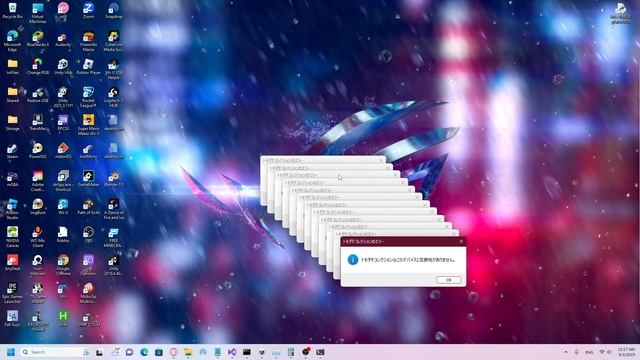Select the RPCS3 desktop shortcut
The width and height of the screenshot is (640, 360).
63,122
